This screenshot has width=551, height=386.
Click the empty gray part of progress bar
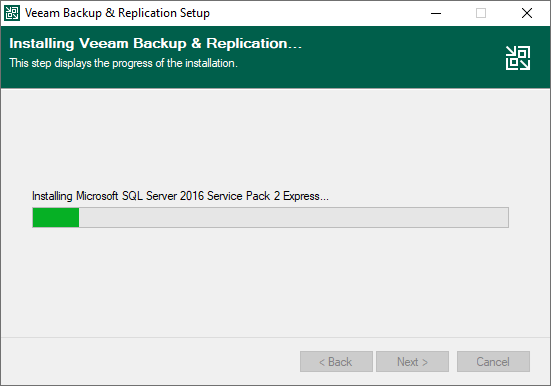coord(293,218)
